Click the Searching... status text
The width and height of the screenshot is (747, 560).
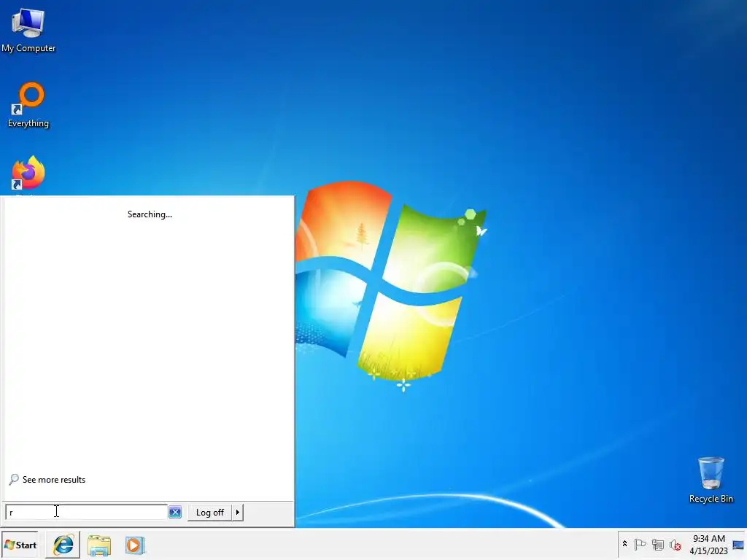point(150,214)
